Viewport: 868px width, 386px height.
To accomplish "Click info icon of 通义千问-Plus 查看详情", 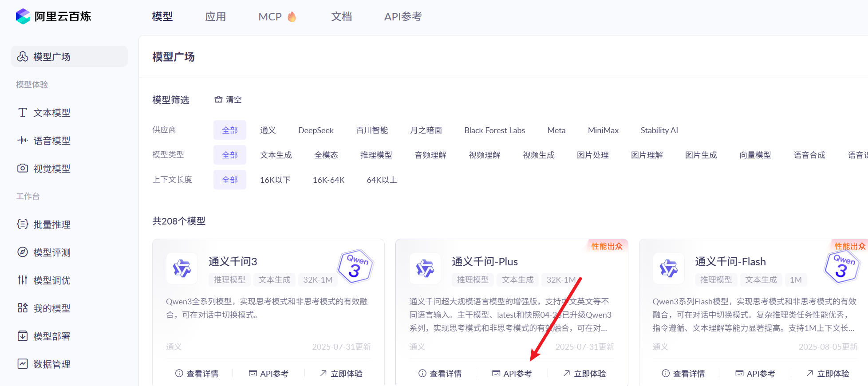I will (x=422, y=374).
